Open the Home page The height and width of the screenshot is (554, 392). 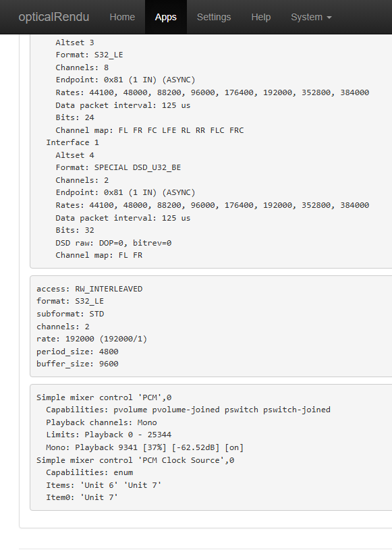pos(122,17)
